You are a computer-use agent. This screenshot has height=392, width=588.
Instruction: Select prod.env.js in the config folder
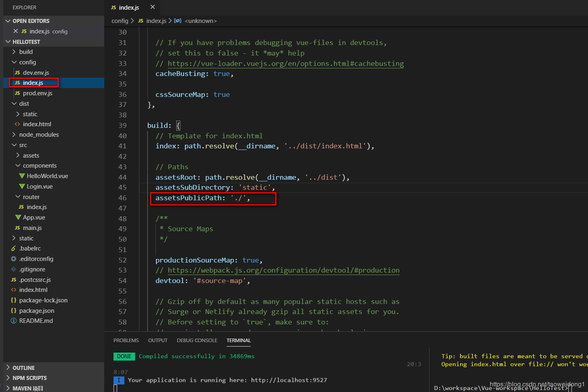tap(37, 93)
